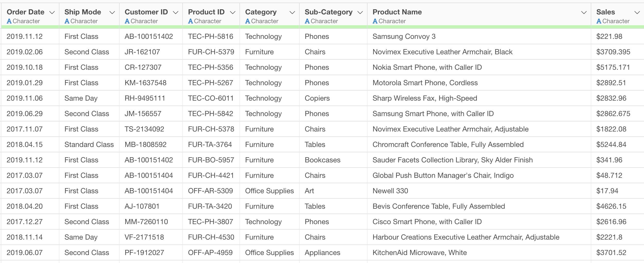Select the Standard Class ship mode cell
The width and height of the screenshot is (644, 263).
click(89, 145)
